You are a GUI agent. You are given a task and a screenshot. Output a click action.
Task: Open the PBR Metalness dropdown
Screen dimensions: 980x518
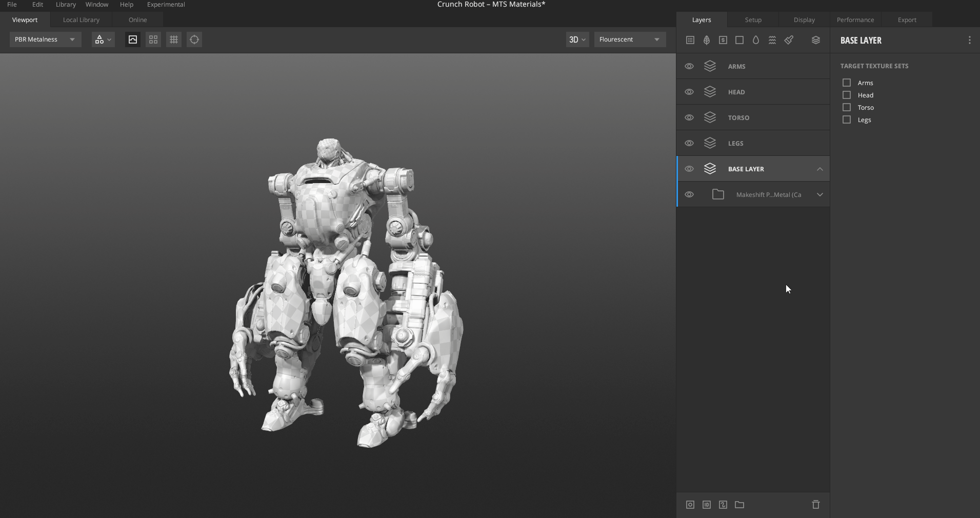(x=45, y=39)
